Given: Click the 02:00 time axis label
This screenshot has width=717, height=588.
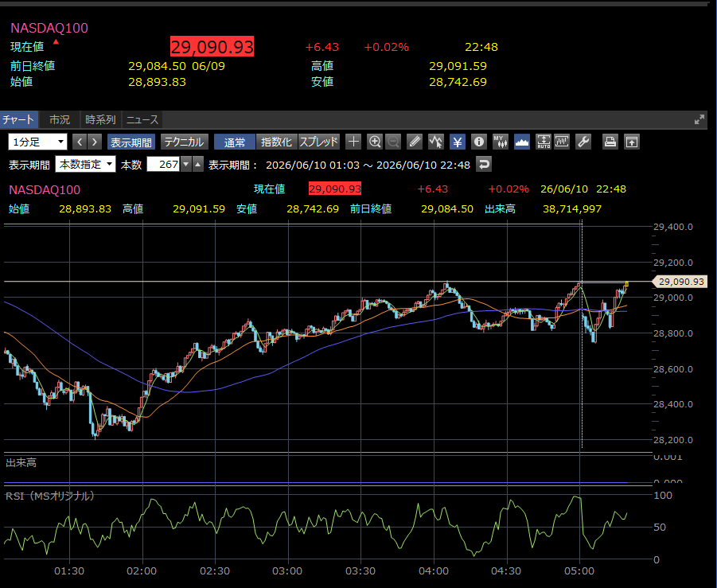Looking at the screenshot, I should (x=142, y=571).
